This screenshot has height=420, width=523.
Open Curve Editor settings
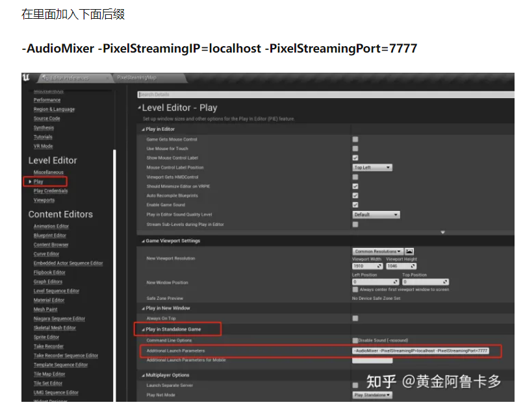pos(46,254)
